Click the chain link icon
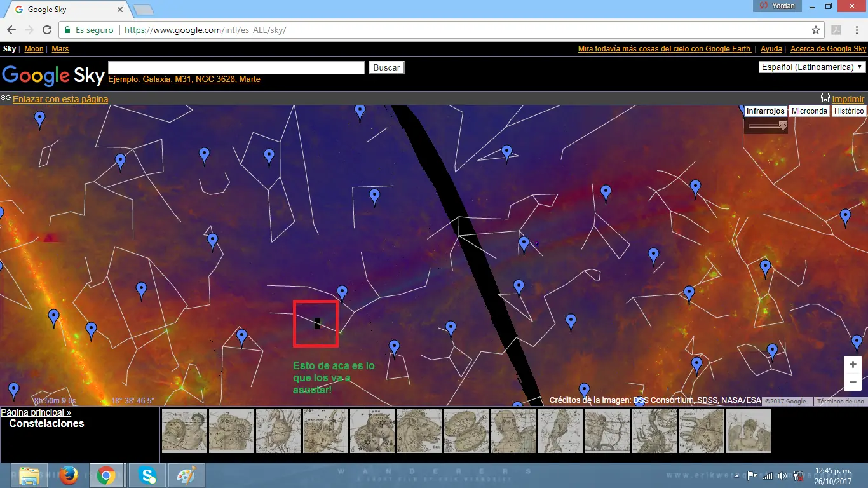The width and height of the screenshot is (868, 488). point(6,98)
